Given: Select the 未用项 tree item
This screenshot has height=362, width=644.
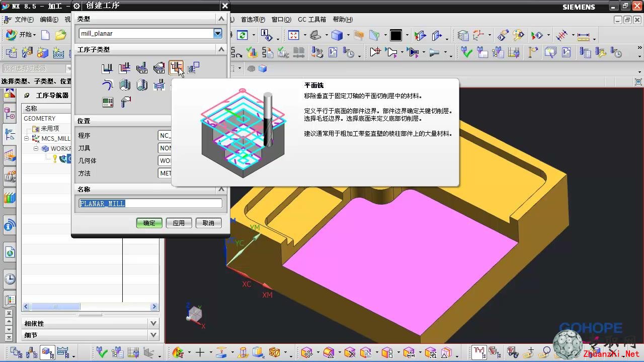Looking at the screenshot, I should (49, 129).
